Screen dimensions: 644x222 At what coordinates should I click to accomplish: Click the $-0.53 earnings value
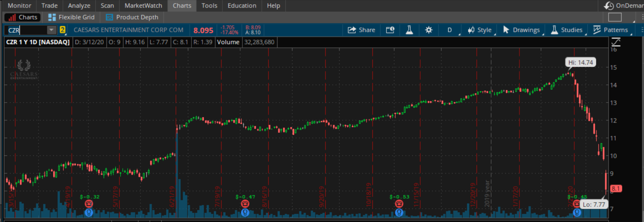(399, 196)
